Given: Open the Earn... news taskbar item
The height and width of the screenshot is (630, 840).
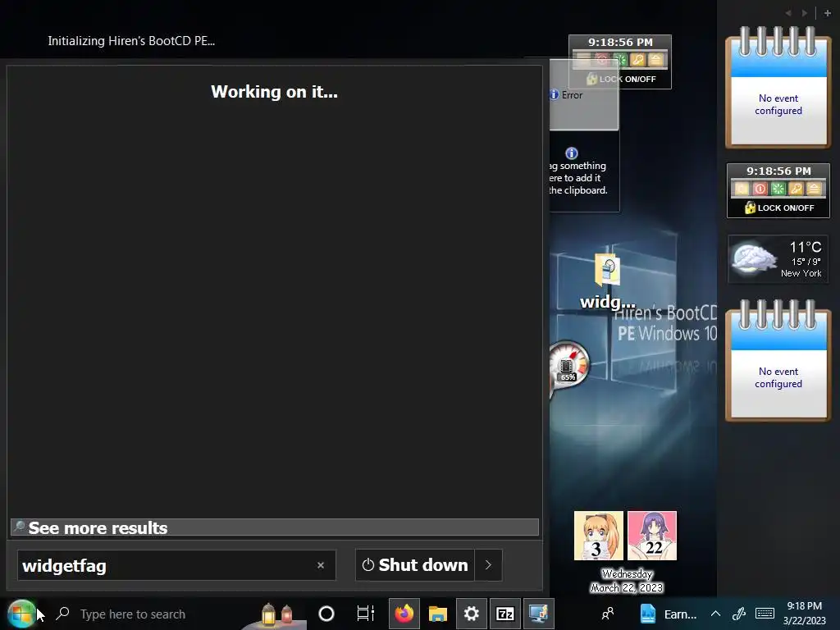Looking at the screenshot, I should click(669, 614).
